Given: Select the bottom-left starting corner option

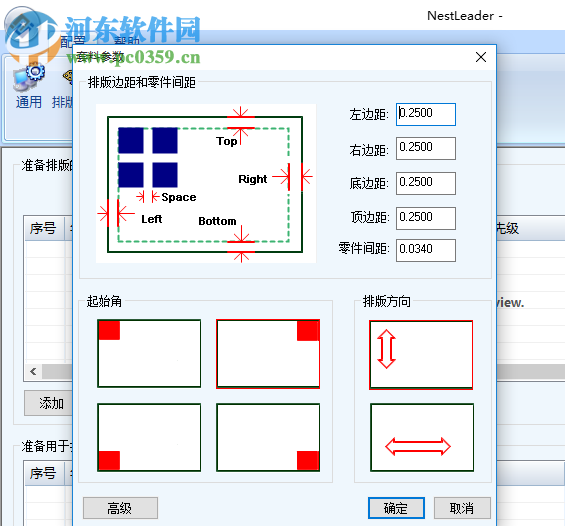Looking at the screenshot, I should coord(149,437).
